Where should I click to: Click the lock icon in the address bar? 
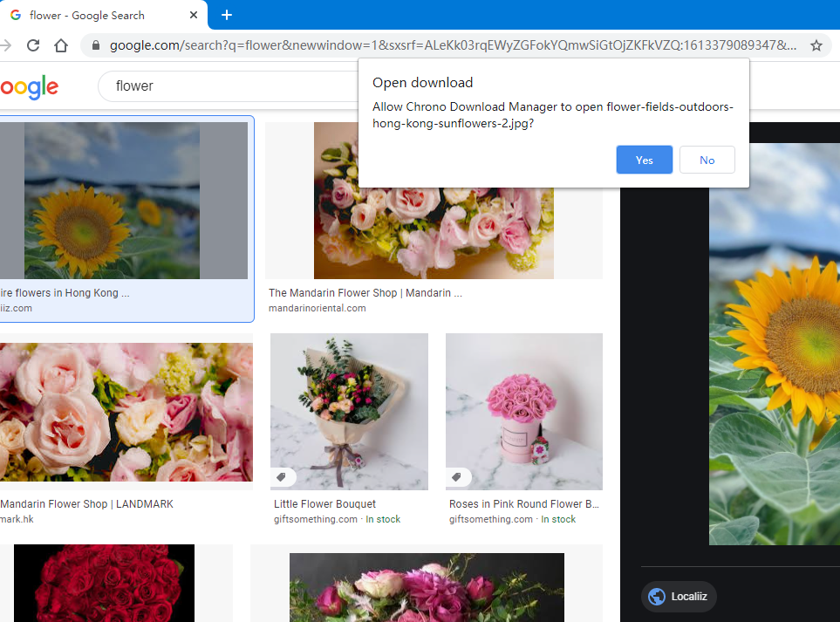tap(96, 45)
